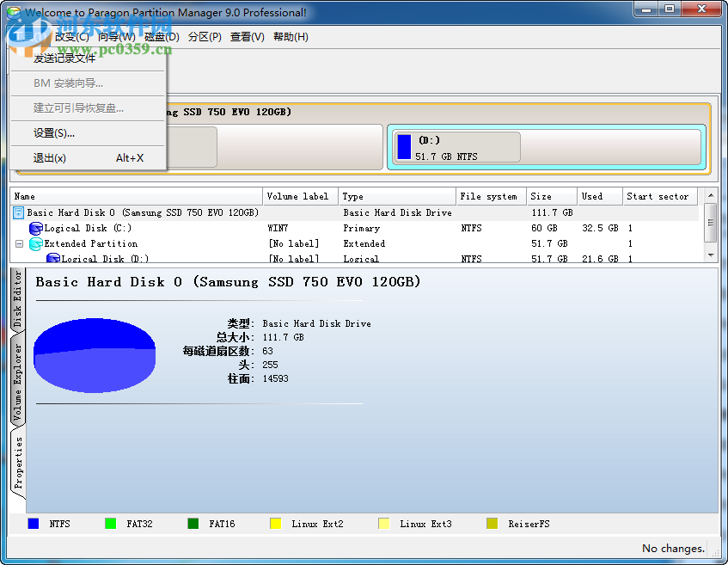Image resolution: width=728 pixels, height=565 pixels.
Task: Click the partition list scroll up arrow
Action: tap(711, 195)
